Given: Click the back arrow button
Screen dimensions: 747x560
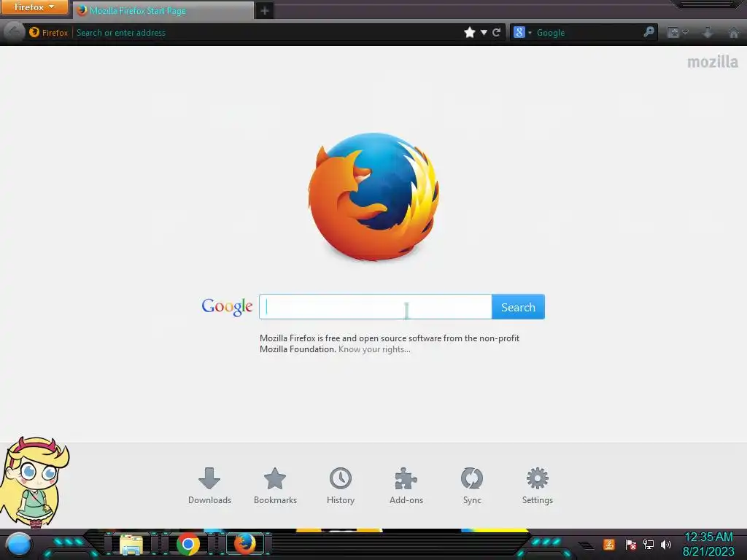Looking at the screenshot, I should click(15, 32).
